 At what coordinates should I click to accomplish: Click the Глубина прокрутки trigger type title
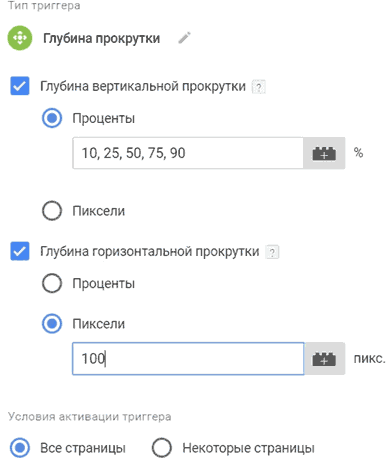click(102, 38)
